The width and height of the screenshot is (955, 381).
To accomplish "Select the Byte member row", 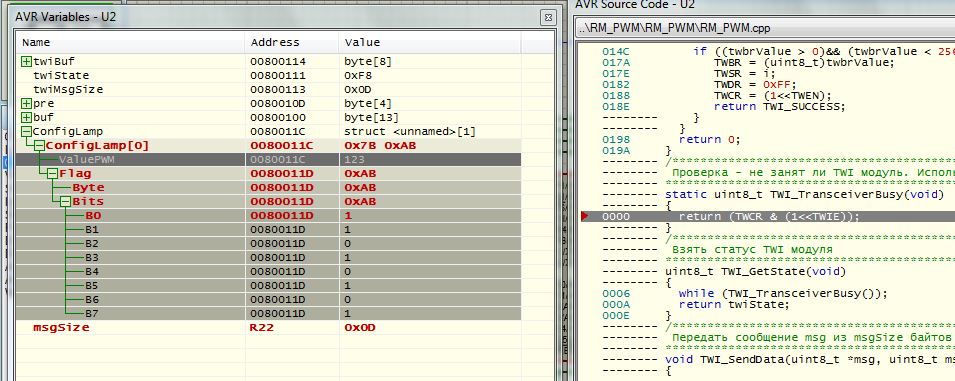I will pos(269,187).
